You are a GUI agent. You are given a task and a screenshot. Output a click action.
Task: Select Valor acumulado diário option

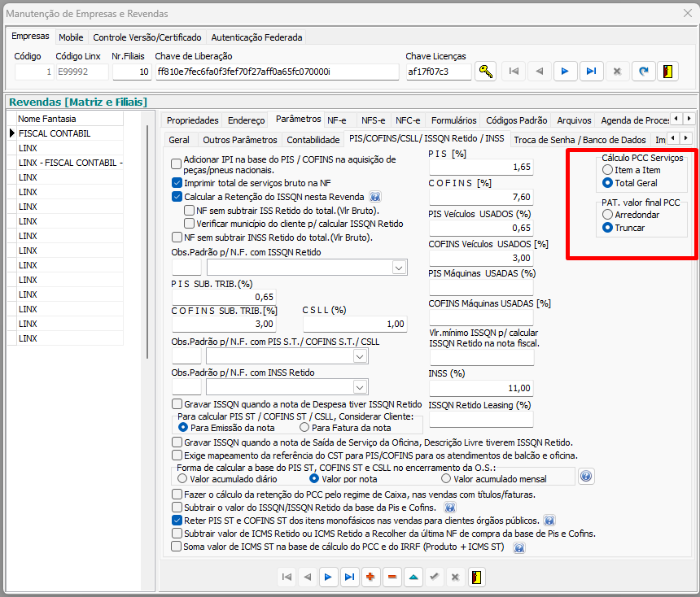click(x=182, y=479)
